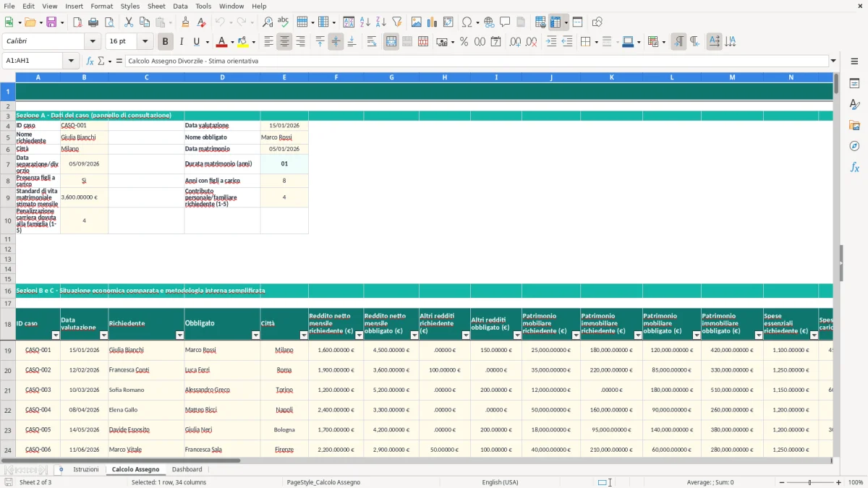Viewport: 868px width, 488px height.
Task: Click the column M header
Action: (x=732, y=77)
